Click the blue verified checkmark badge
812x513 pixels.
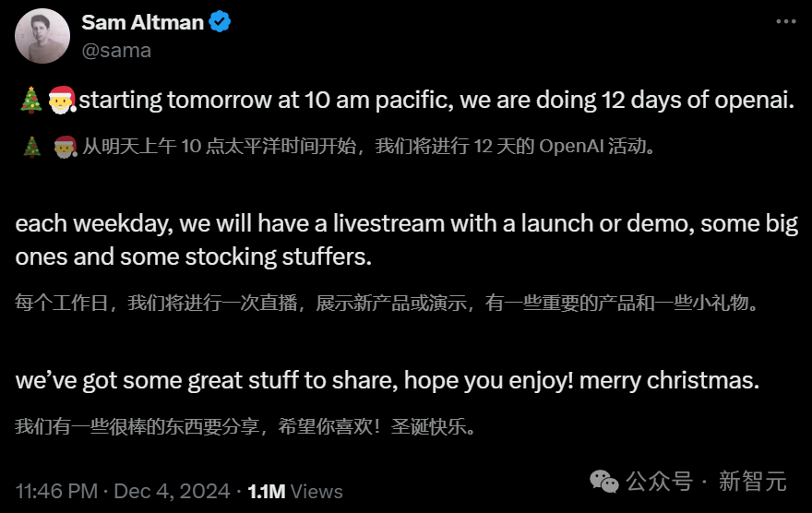coord(221,22)
